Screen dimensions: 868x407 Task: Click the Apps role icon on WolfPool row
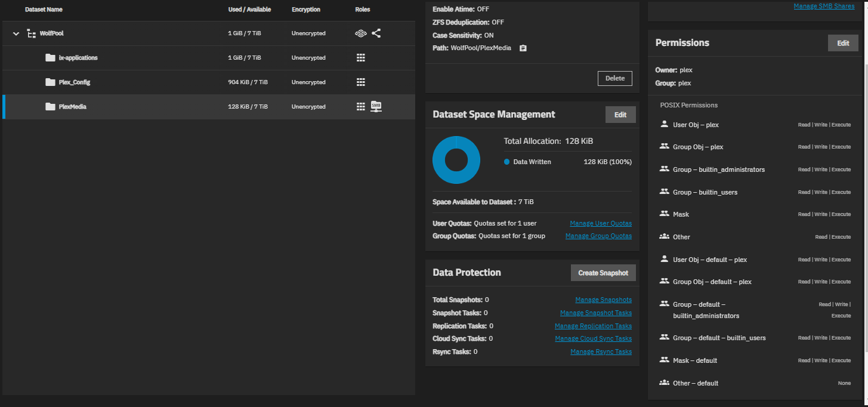(x=360, y=33)
